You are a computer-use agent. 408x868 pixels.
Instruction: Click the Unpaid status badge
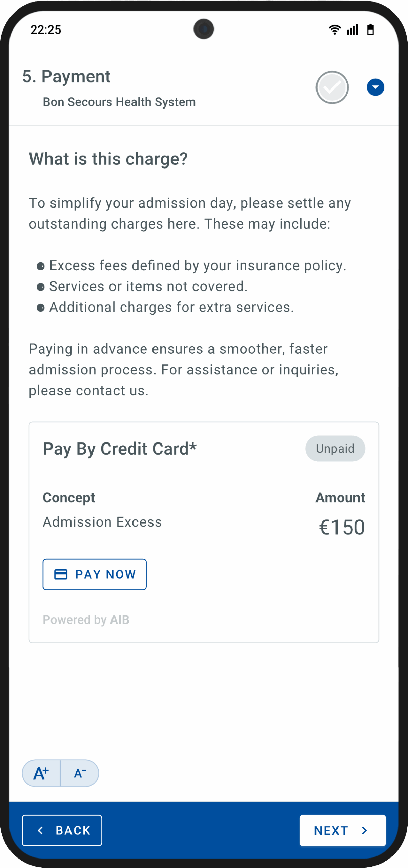[x=335, y=449]
